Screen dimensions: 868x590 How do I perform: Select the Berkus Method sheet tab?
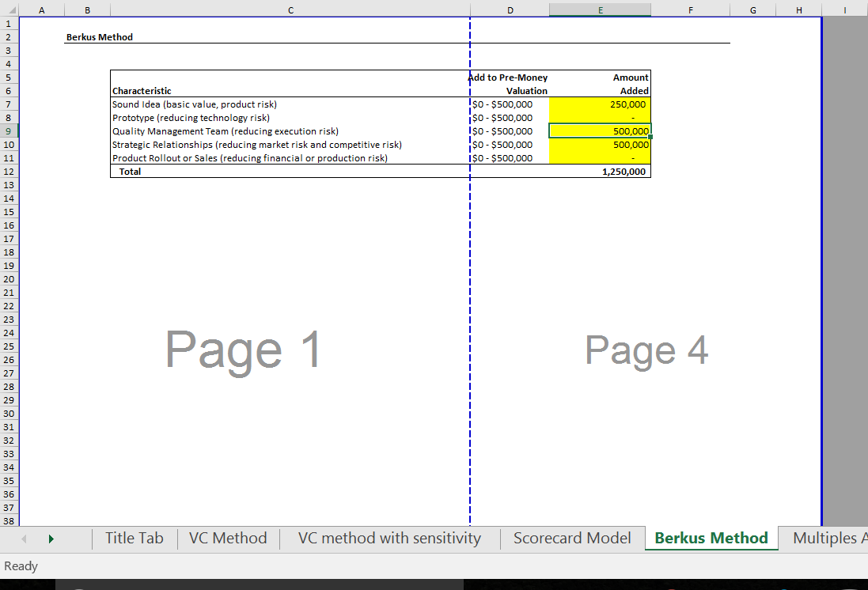[x=711, y=538]
